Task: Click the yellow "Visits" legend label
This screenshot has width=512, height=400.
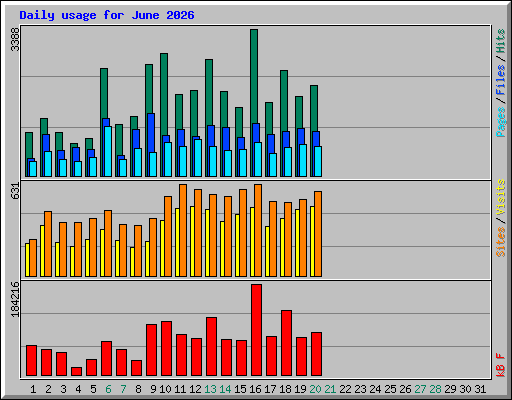Action: pos(501,198)
